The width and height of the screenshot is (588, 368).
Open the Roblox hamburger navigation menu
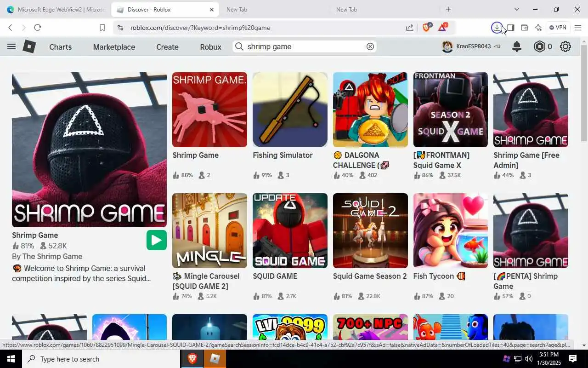11,46
